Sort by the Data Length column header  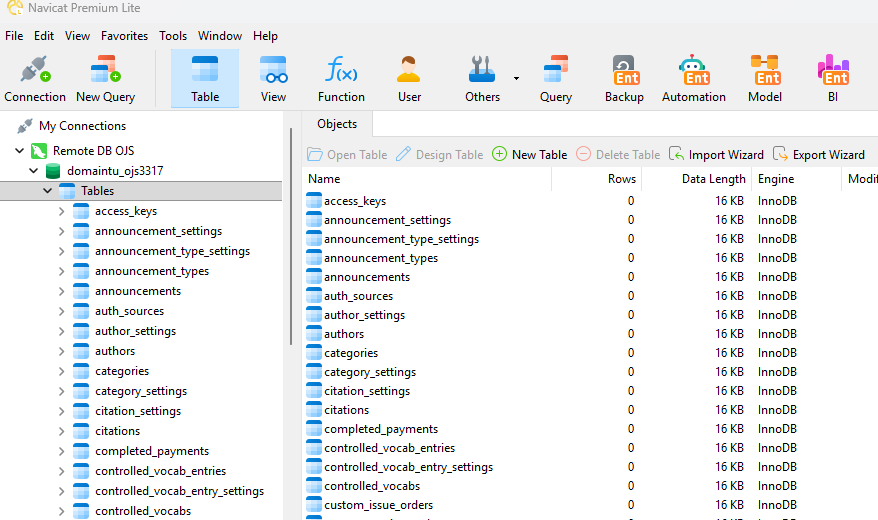click(x=697, y=179)
